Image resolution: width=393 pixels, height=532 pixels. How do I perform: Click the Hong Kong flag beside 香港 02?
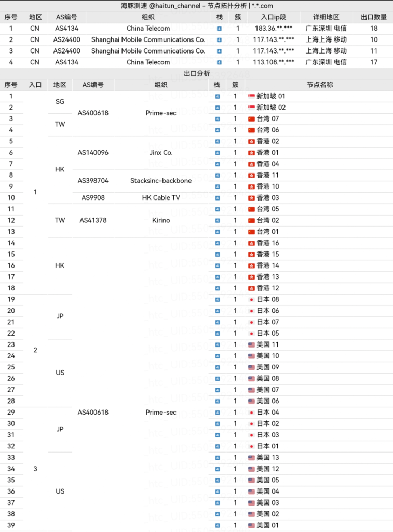pyautogui.click(x=251, y=141)
